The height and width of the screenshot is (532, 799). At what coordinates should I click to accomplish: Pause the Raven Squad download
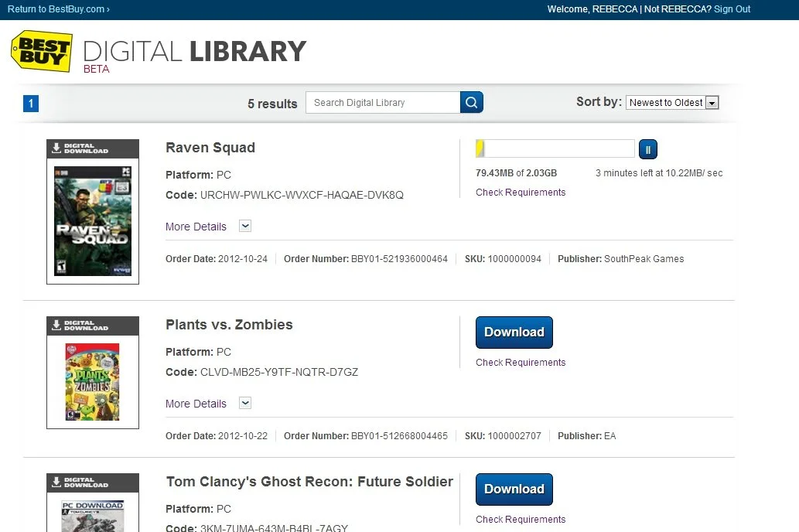tap(647, 150)
